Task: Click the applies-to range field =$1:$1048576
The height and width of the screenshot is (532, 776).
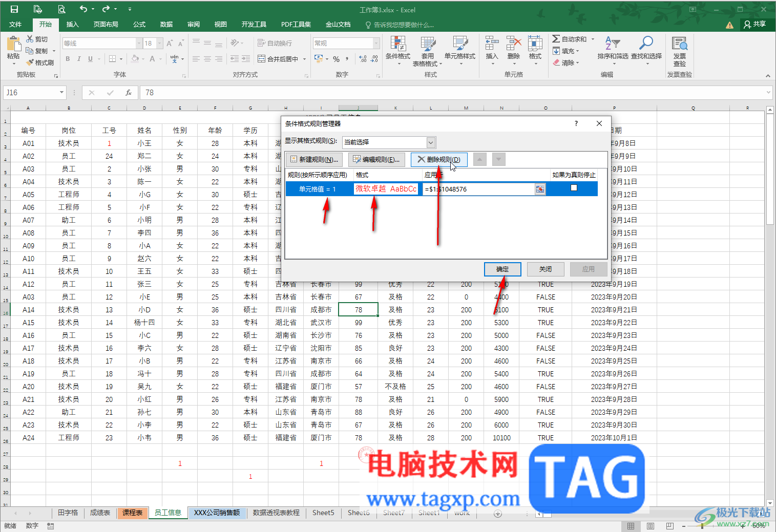Action: 479,189
